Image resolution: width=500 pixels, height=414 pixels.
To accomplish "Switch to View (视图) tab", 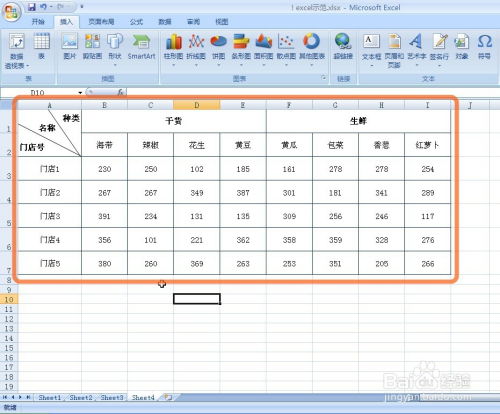I will (x=222, y=22).
